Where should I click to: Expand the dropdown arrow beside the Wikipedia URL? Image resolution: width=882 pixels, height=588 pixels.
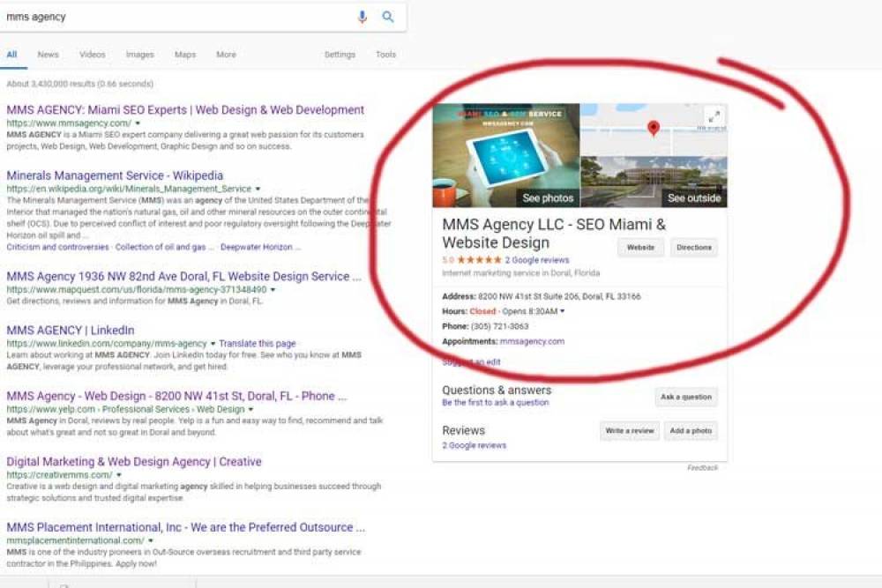[258, 189]
